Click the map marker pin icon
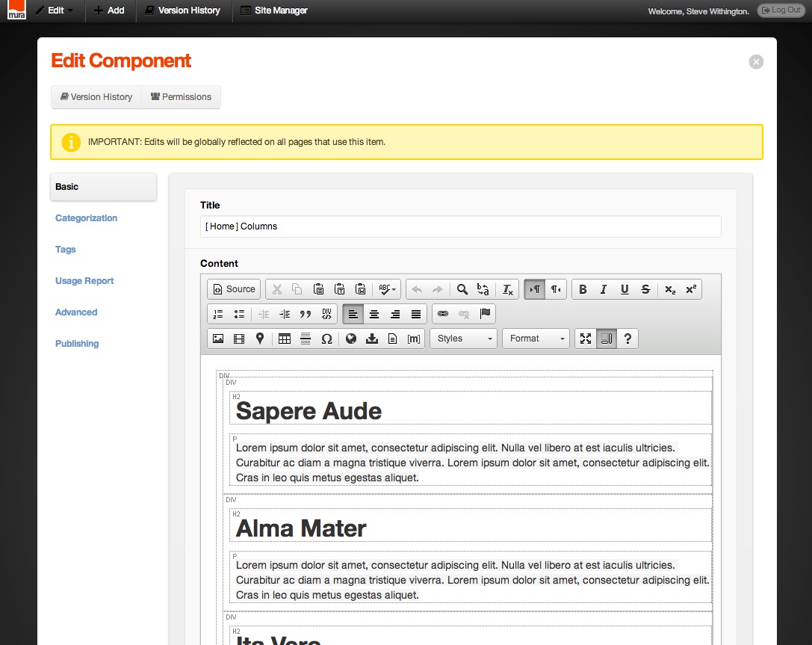The width and height of the screenshot is (812, 645). [x=260, y=339]
